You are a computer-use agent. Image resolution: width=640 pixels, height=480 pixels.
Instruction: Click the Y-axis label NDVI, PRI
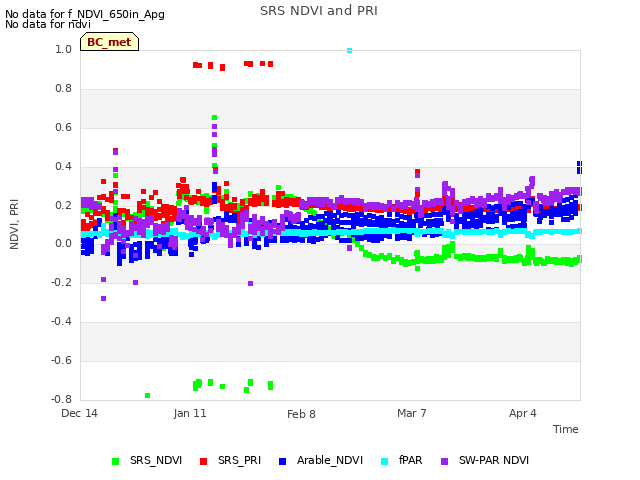tap(14, 224)
